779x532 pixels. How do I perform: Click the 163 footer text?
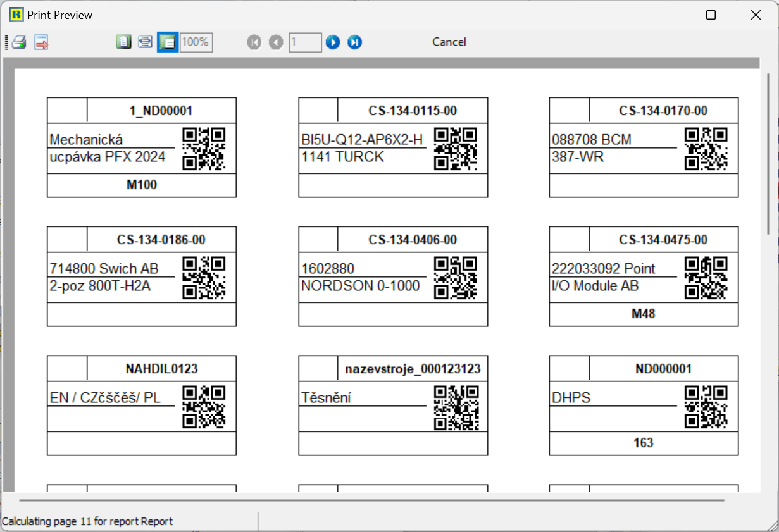coord(644,443)
